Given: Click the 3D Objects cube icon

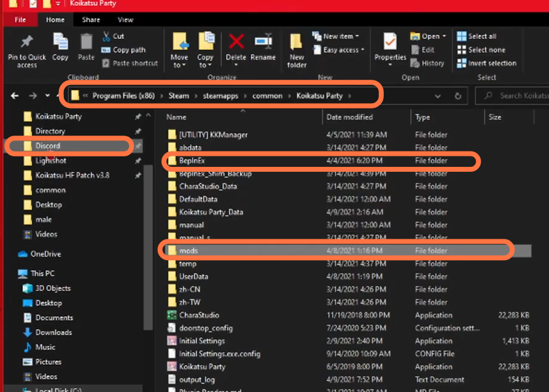Looking at the screenshot, I should click(27, 288).
